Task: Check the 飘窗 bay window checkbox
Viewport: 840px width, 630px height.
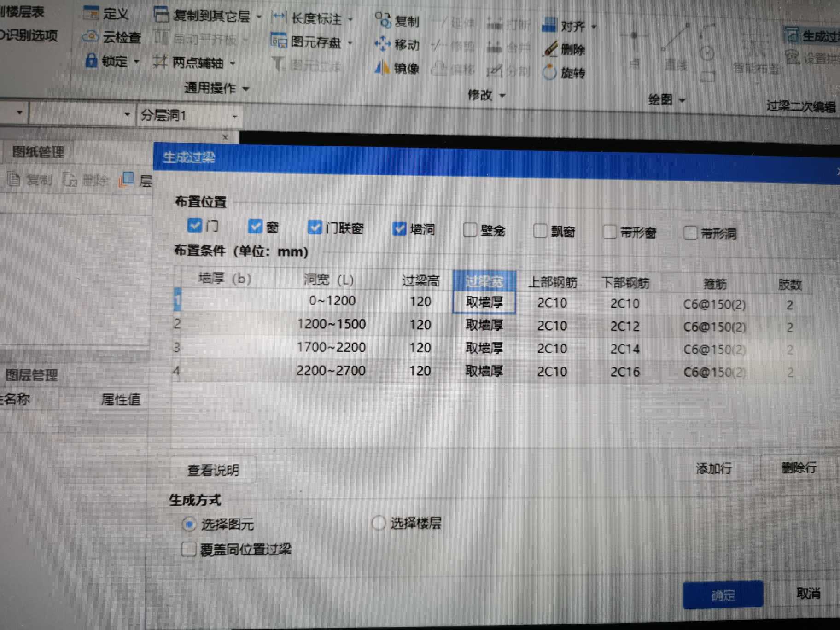Action: coord(540,231)
